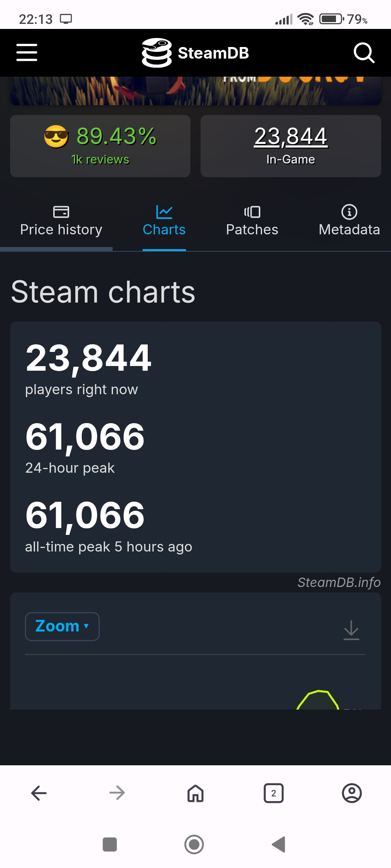The image size is (391, 868).
Task: Go forward with the browser forward arrow
Action: point(117,793)
